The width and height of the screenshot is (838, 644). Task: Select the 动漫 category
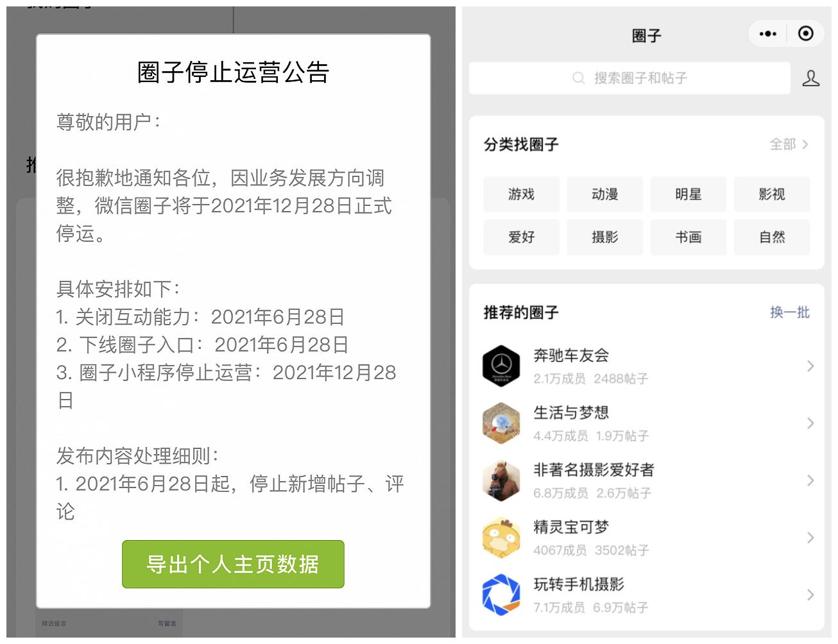(604, 194)
